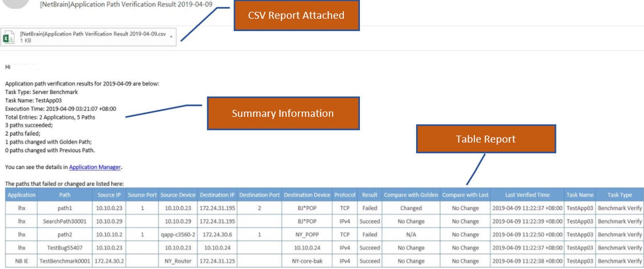Click the Excel CSV attachment icon
Image resolution: width=644 pixels, height=269 pixels.
point(9,37)
